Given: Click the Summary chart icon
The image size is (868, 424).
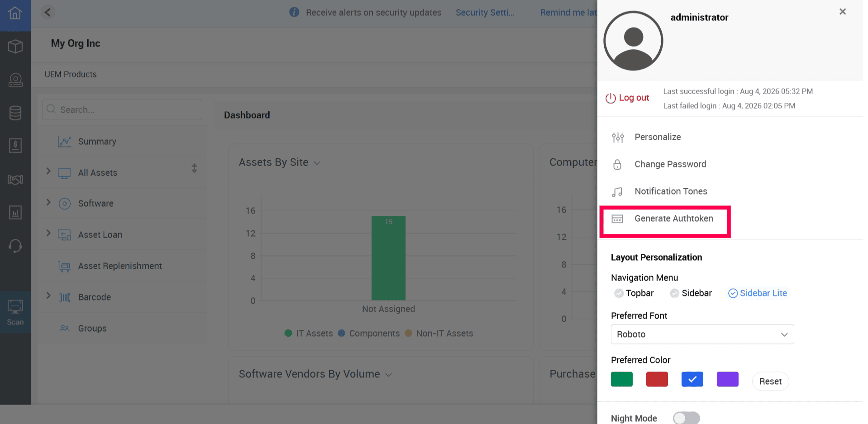Looking at the screenshot, I should point(65,142).
